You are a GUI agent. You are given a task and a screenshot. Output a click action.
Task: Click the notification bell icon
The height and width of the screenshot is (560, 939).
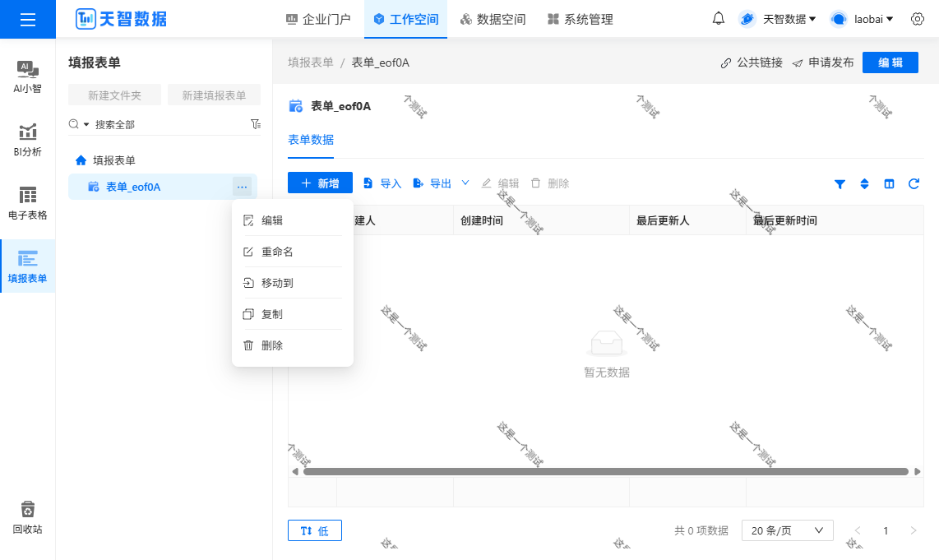pyautogui.click(x=718, y=19)
